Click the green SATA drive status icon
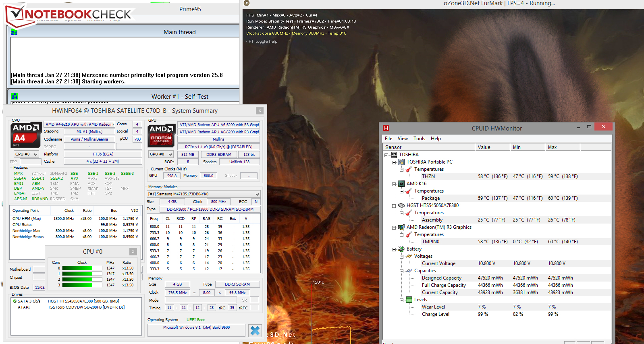 pyautogui.click(x=15, y=301)
